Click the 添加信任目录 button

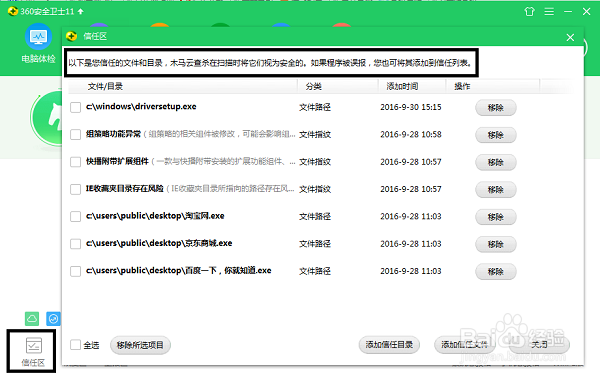[389, 345]
